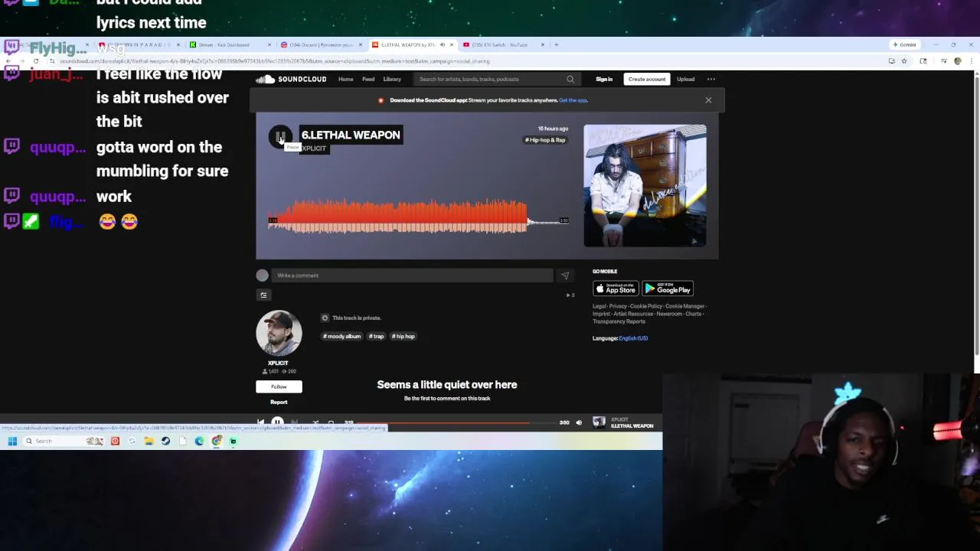The width and height of the screenshot is (980, 551).
Task: Bookmark the page with the star icon
Action: [903, 60]
